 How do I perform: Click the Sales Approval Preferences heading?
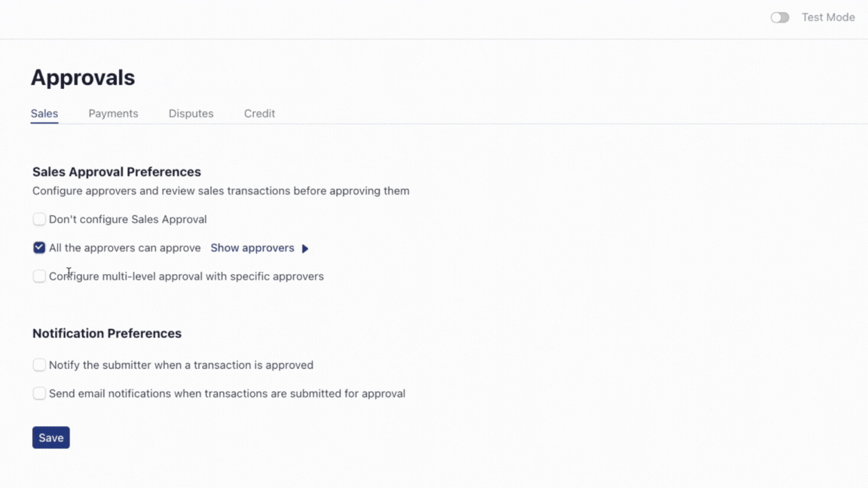point(117,172)
